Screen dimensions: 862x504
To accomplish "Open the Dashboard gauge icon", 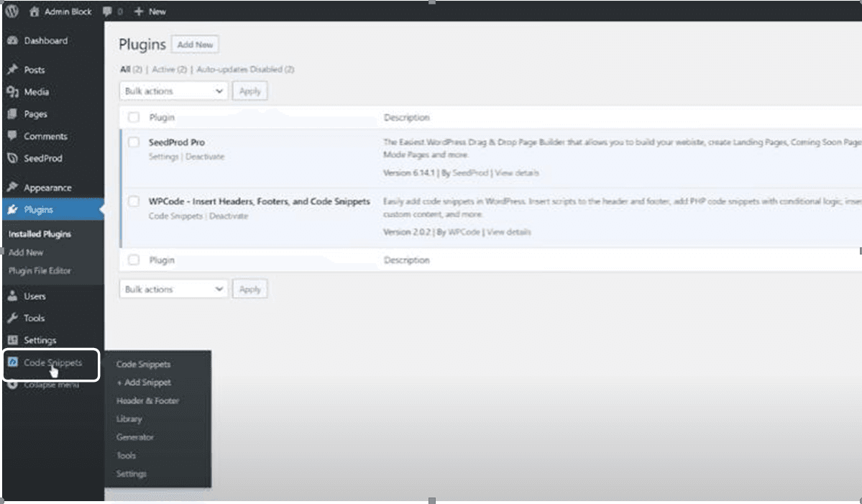I will click(12, 41).
